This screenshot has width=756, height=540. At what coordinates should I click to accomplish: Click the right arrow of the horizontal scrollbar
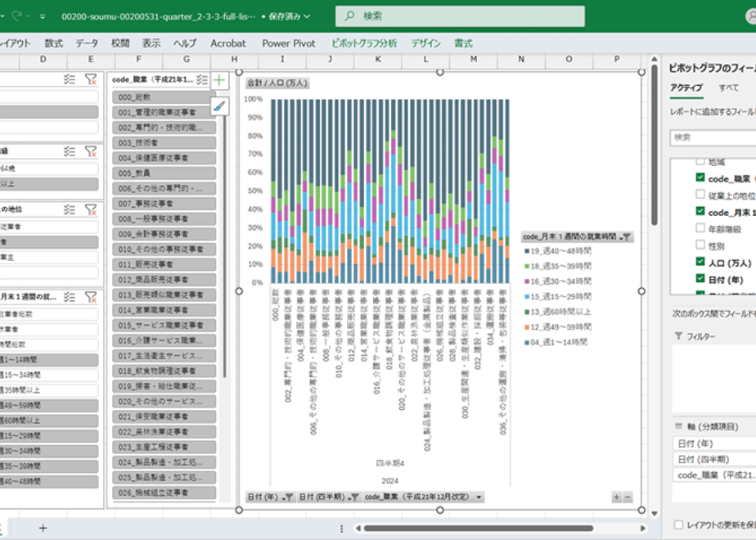643,529
